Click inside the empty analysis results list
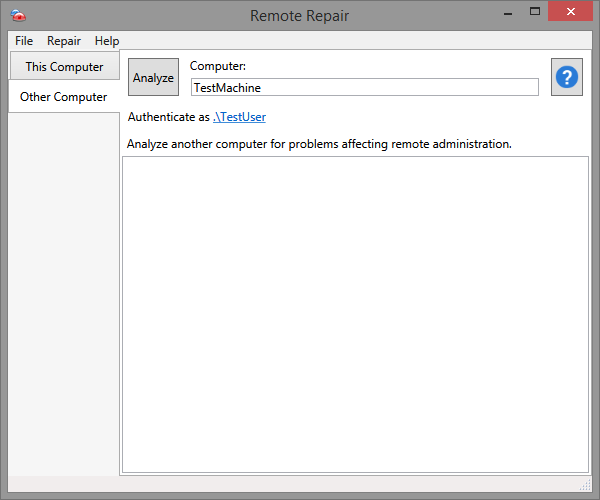Viewport: 600px width, 500px height. pos(355,314)
